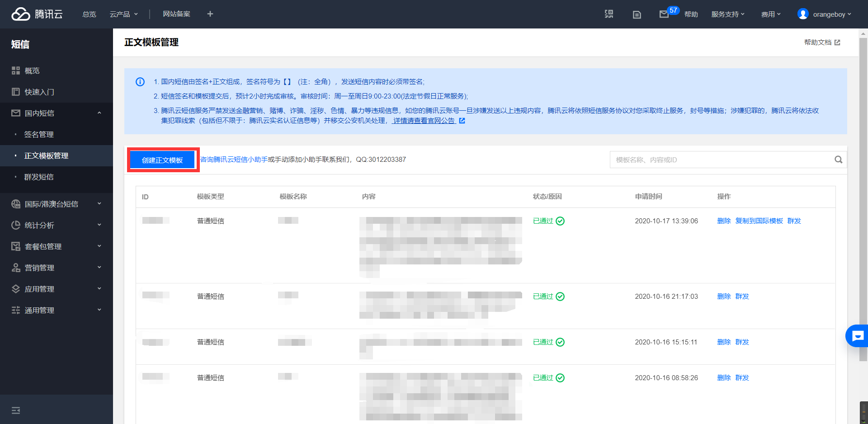The image size is (868, 424).
Task: Select 群发短信 in sidebar
Action: click(x=39, y=177)
